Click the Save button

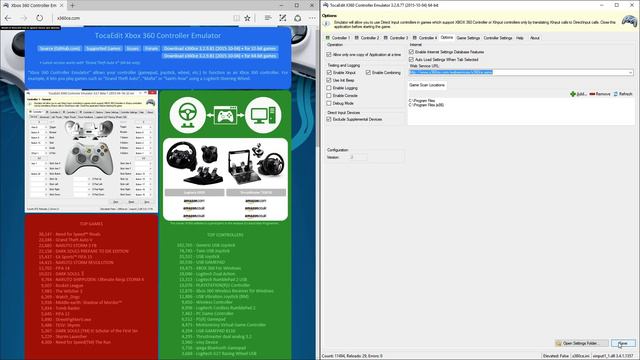click(623, 343)
